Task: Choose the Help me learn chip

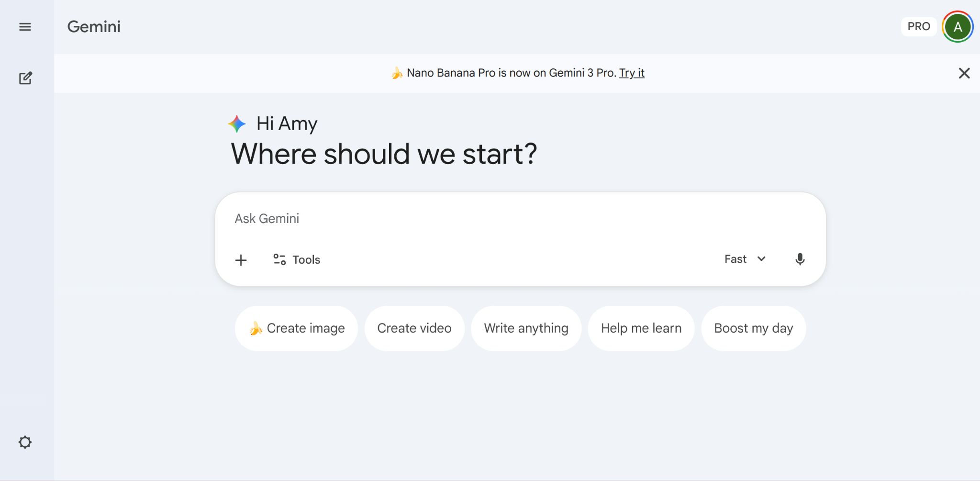Action: [x=641, y=328]
